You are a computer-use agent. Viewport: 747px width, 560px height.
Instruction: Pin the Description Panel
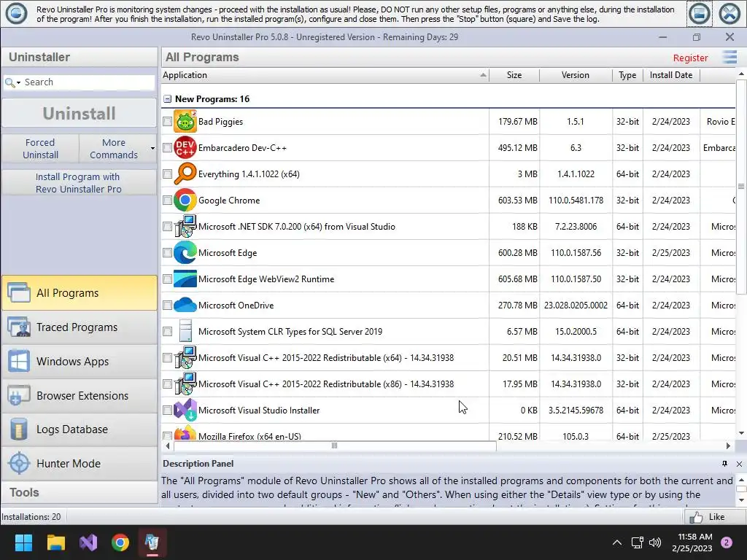(724, 463)
